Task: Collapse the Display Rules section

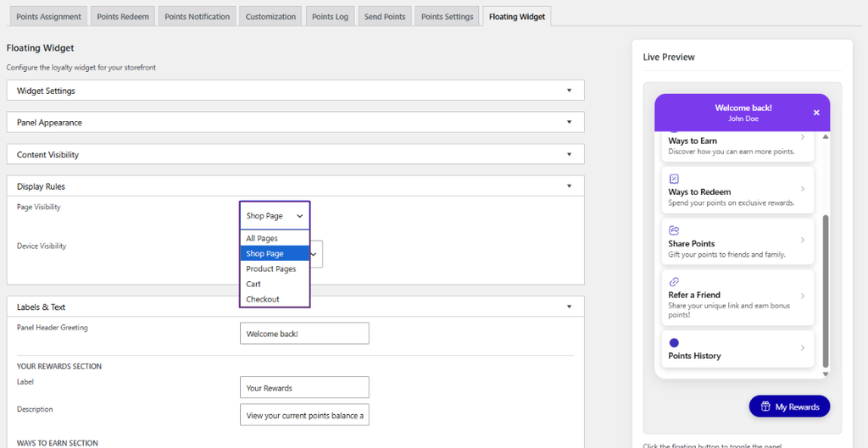Action: click(295, 186)
